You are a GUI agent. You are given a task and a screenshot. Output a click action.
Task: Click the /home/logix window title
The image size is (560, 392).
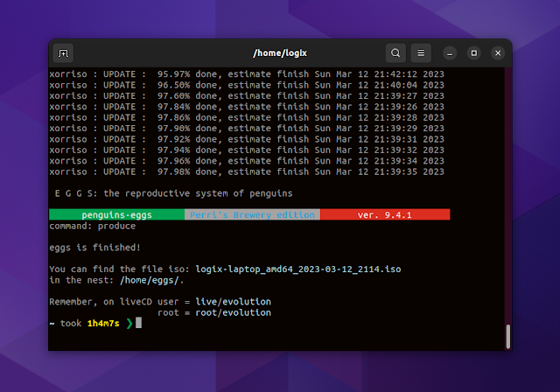pyautogui.click(x=279, y=53)
